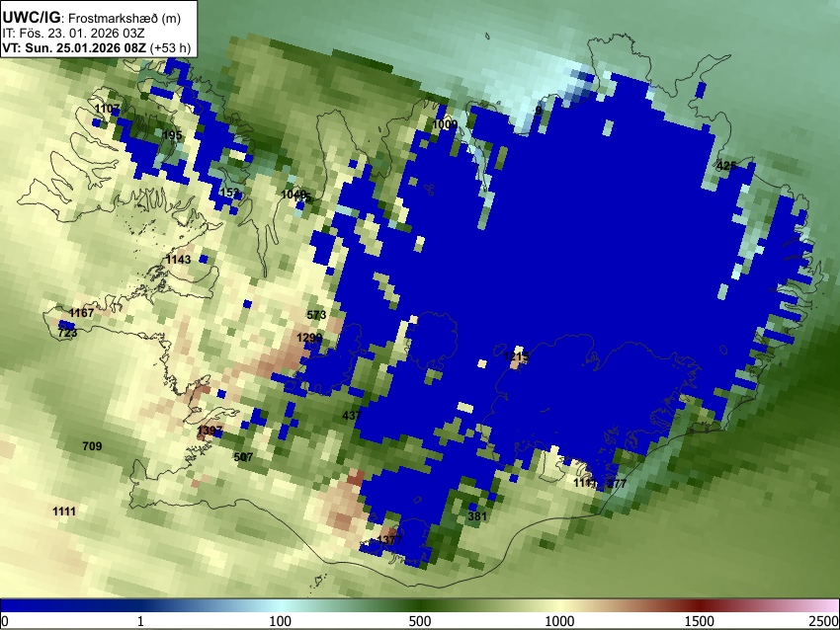Click the valid time line 'VT: Sun. 25.01.2026 08Z'
Viewport: 840px width, 630px height.
click(x=74, y=47)
